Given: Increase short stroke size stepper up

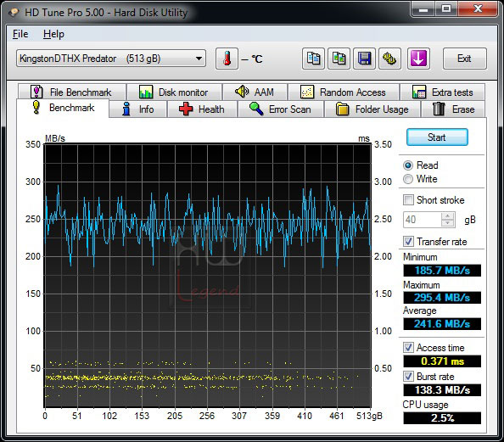Looking at the screenshot, I should pos(448,216).
